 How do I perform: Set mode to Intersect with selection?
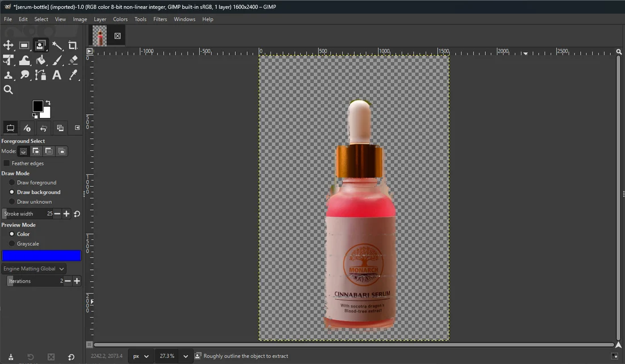pos(62,151)
